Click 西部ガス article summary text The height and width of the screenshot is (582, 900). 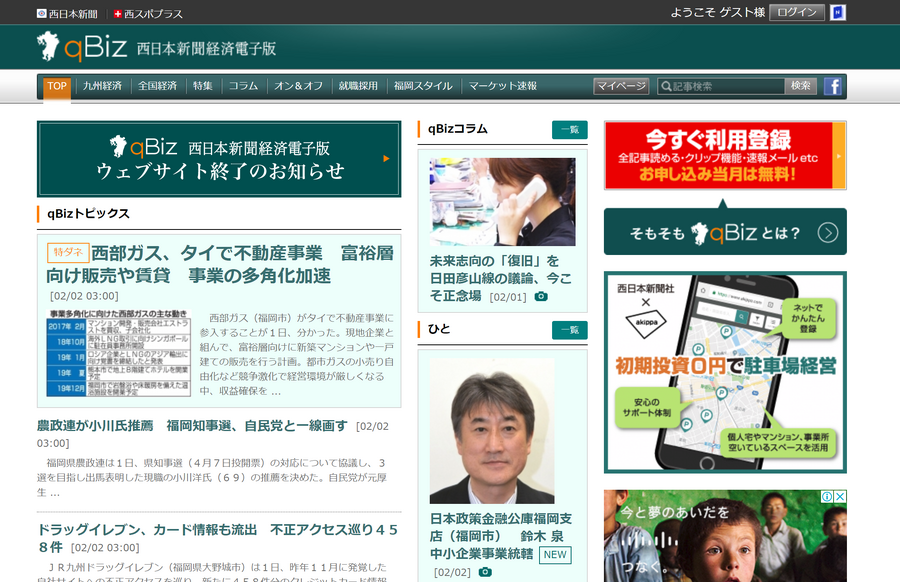297,354
